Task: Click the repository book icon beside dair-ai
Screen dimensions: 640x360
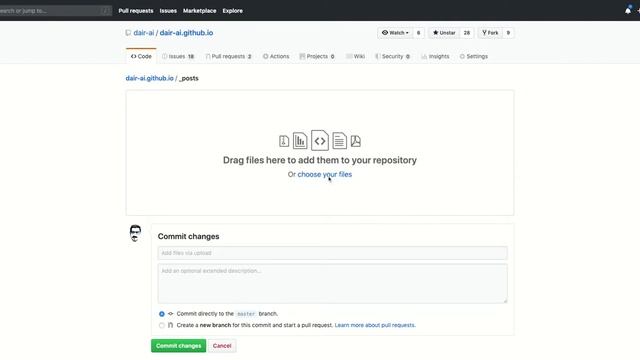Action: point(128,33)
